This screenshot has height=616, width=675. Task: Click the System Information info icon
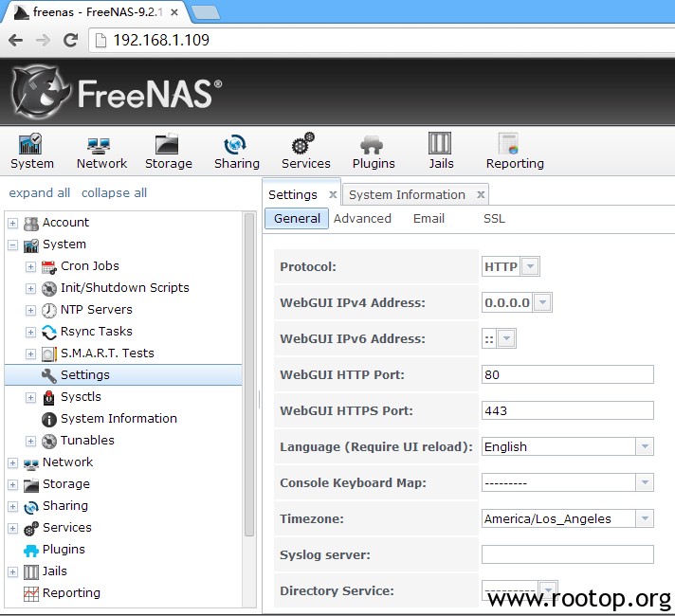pyautogui.click(x=49, y=419)
